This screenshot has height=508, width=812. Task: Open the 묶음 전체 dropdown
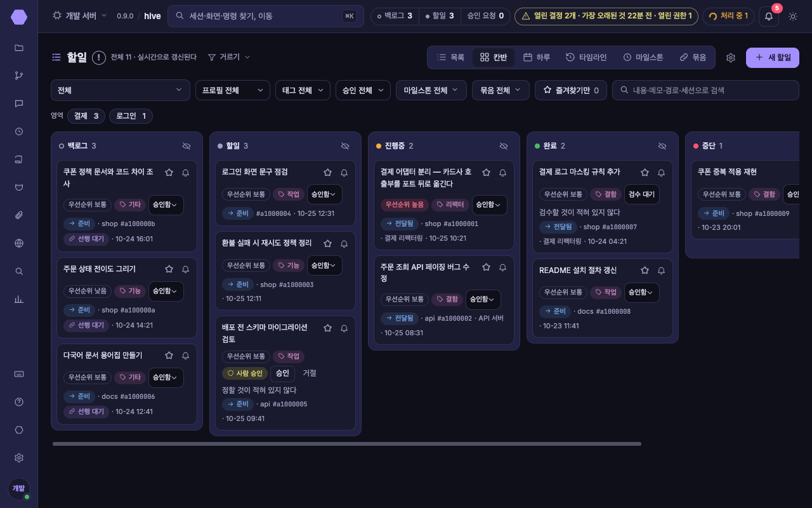click(x=501, y=90)
